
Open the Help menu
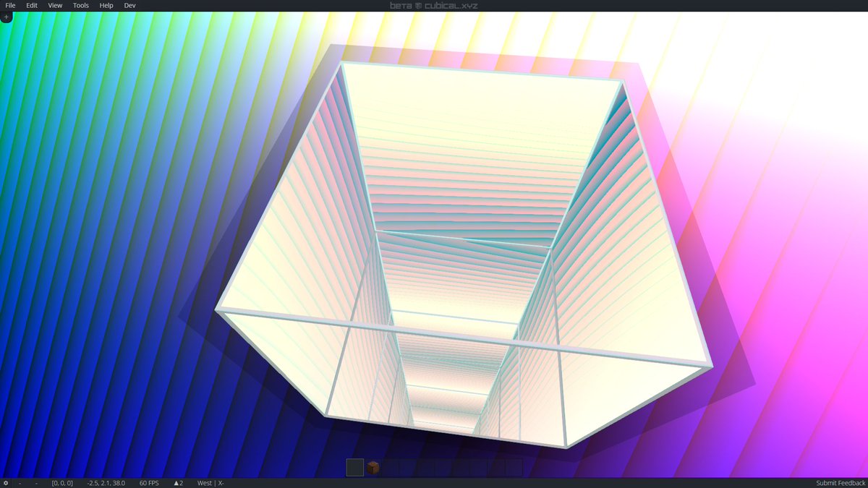[x=106, y=5]
